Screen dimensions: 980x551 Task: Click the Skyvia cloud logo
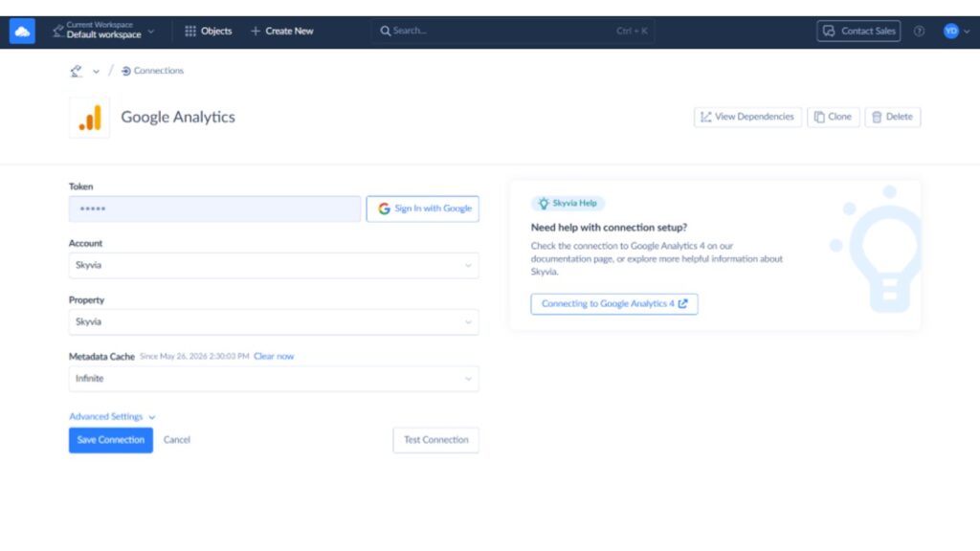(22, 32)
